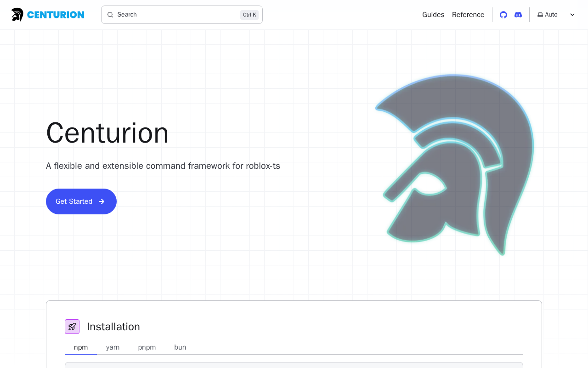
Task: Click the Get Started button
Action: click(x=81, y=201)
